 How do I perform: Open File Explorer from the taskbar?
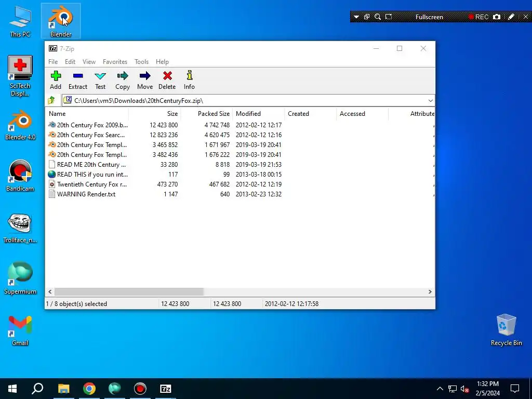pos(63,389)
